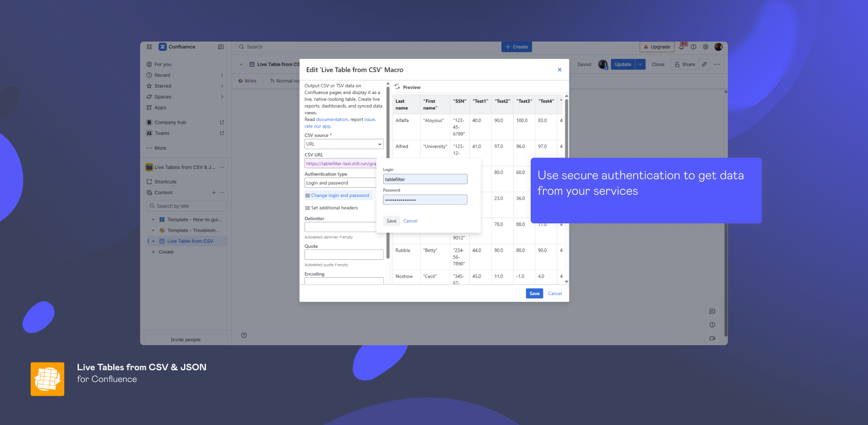Screen dimensions: 868x425
Task: Expand the Update button dropdown arrow
Action: (640, 64)
